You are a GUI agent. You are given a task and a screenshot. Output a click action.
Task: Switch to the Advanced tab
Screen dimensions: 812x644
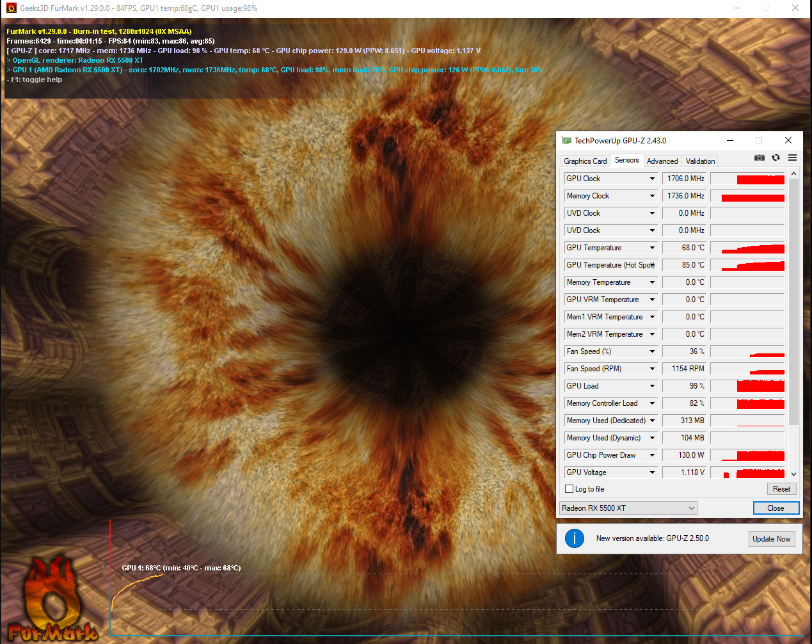pos(662,161)
